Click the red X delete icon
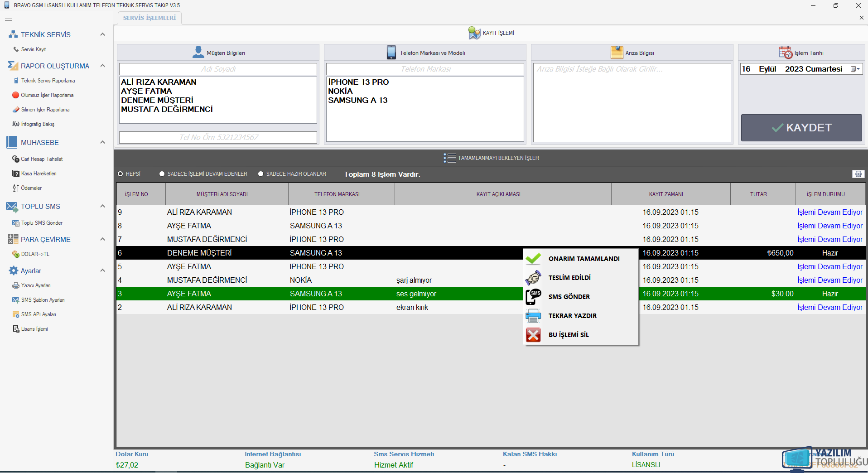868x473 pixels. click(x=533, y=335)
